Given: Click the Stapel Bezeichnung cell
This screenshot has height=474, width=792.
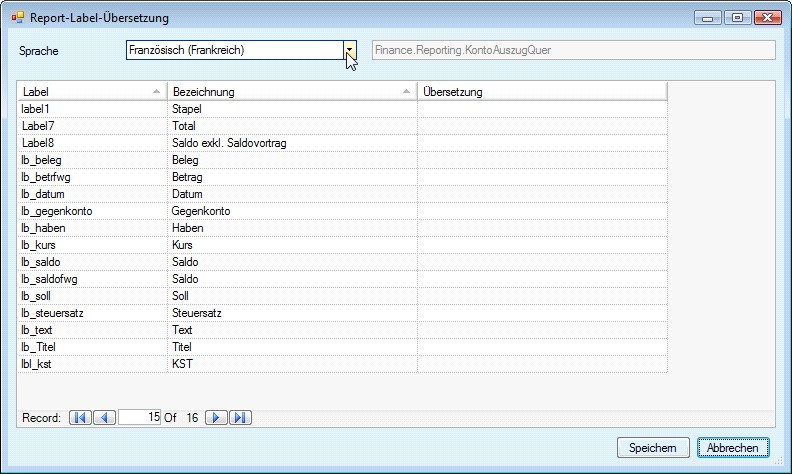Looking at the screenshot, I should point(292,109).
